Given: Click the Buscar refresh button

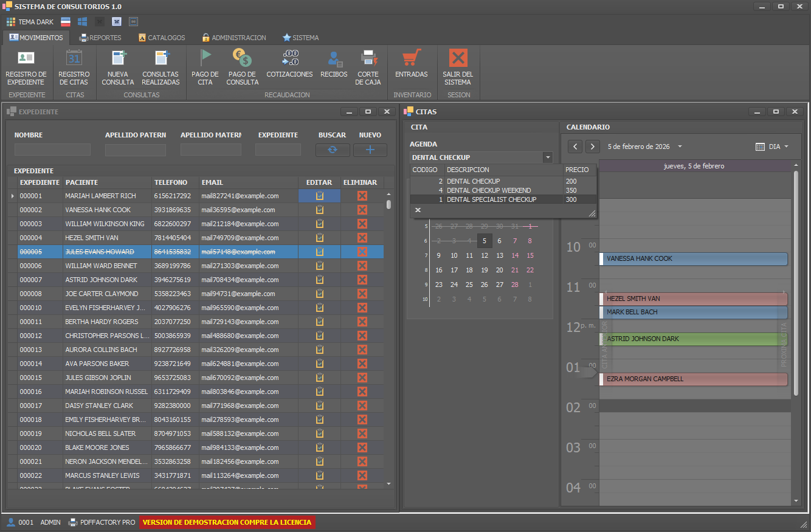Looking at the screenshot, I should 333,150.
